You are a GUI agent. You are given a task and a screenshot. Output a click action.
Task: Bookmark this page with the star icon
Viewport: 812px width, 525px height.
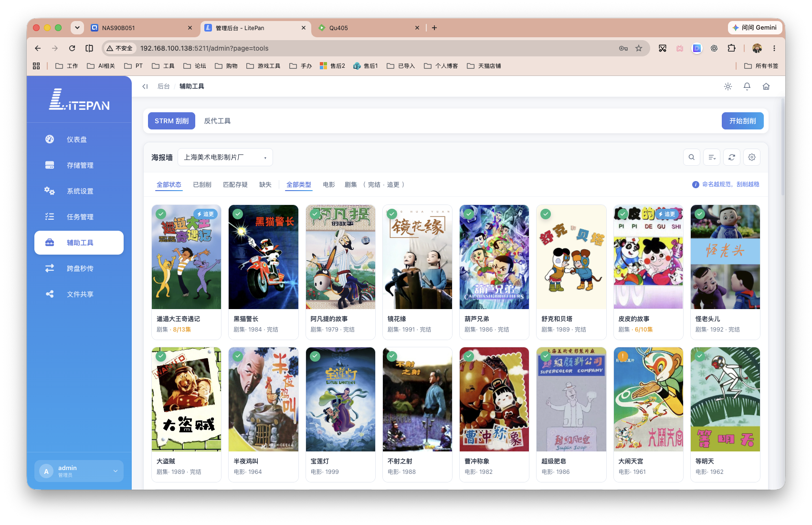[639, 48]
